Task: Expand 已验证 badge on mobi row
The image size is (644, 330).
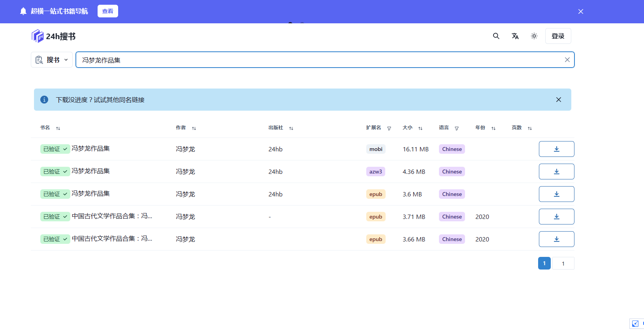Action: [55, 149]
